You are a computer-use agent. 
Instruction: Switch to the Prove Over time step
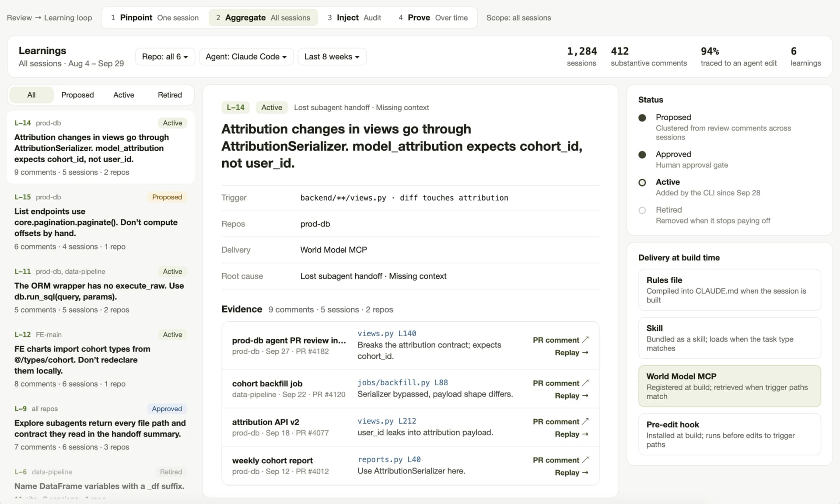(433, 17)
